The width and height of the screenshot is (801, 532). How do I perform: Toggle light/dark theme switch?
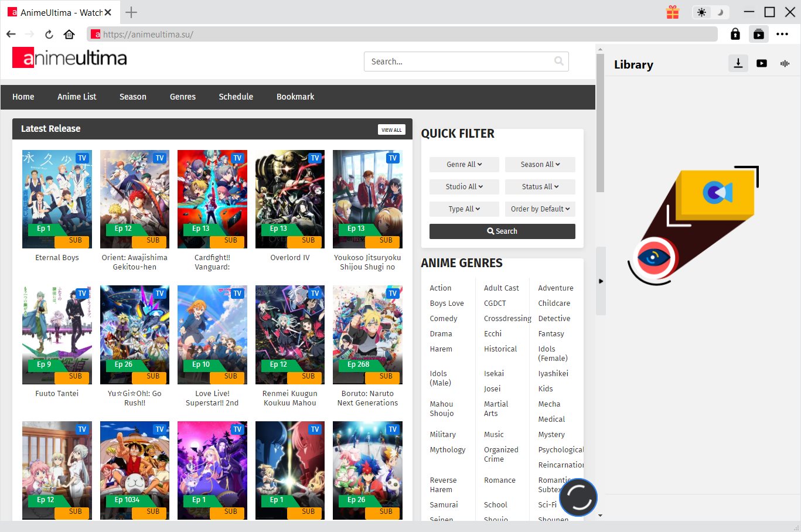click(710, 12)
